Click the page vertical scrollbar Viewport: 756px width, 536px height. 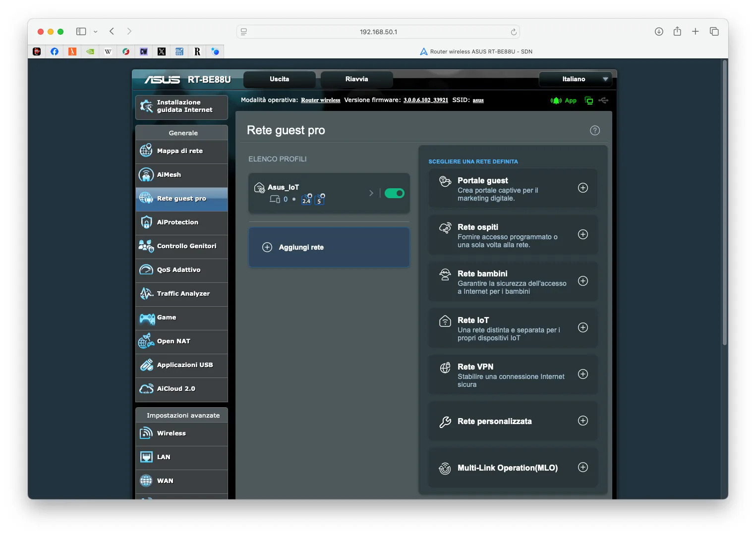click(725, 203)
